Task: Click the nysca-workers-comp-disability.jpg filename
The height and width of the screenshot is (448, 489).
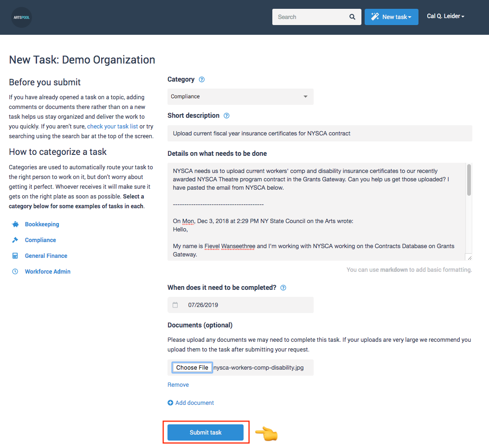Action: (x=258, y=368)
